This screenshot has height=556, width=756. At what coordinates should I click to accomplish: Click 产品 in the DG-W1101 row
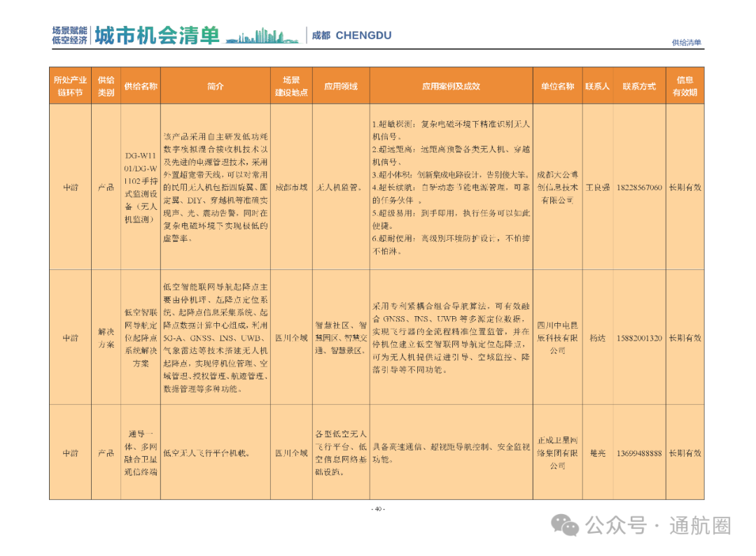106,187
